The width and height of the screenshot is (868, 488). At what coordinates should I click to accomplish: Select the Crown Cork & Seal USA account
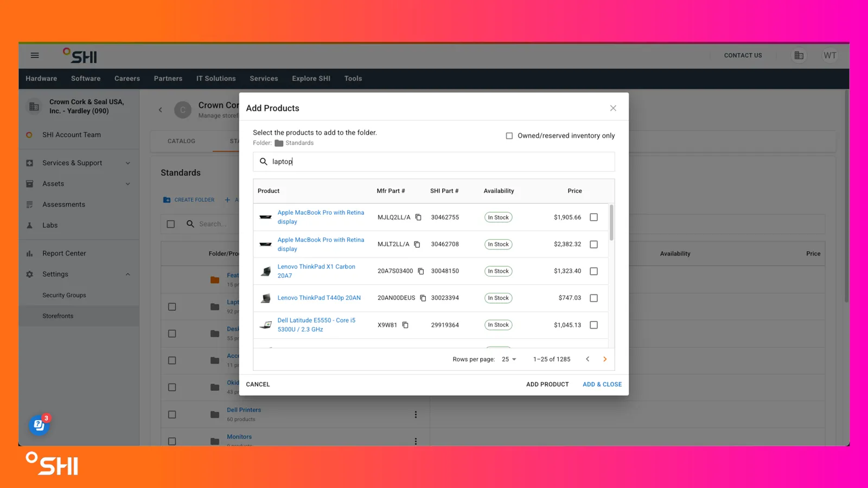[x=79, y=106]
